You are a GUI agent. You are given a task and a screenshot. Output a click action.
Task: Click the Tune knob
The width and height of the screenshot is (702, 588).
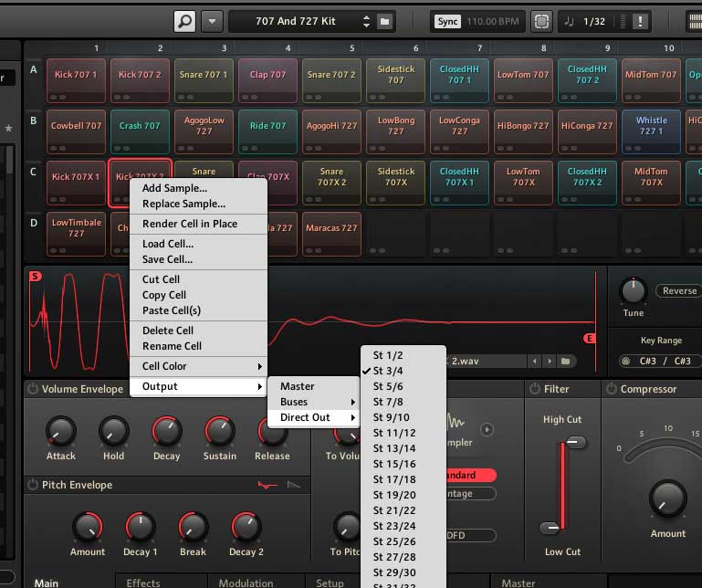(x=633, y=291)
